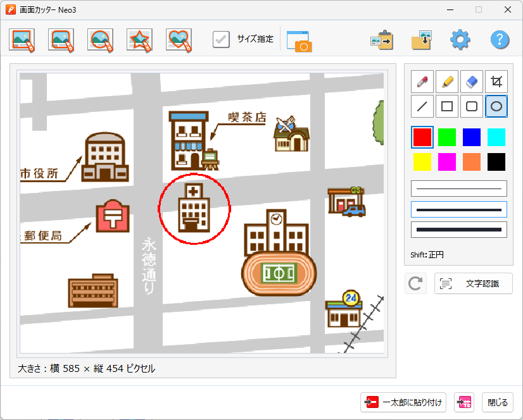
Task: Choose the straight line drawing tool
Action: [x=422, y=106]
